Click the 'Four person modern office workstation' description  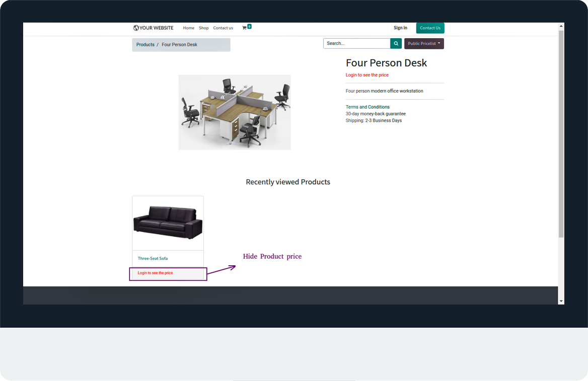coord(385,91)
